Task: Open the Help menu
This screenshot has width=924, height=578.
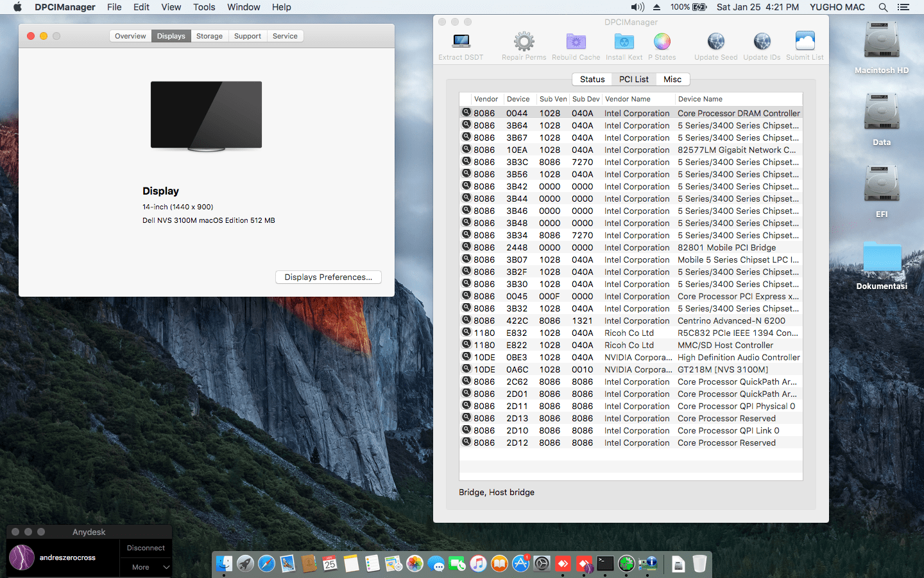Action: point(281,7)
